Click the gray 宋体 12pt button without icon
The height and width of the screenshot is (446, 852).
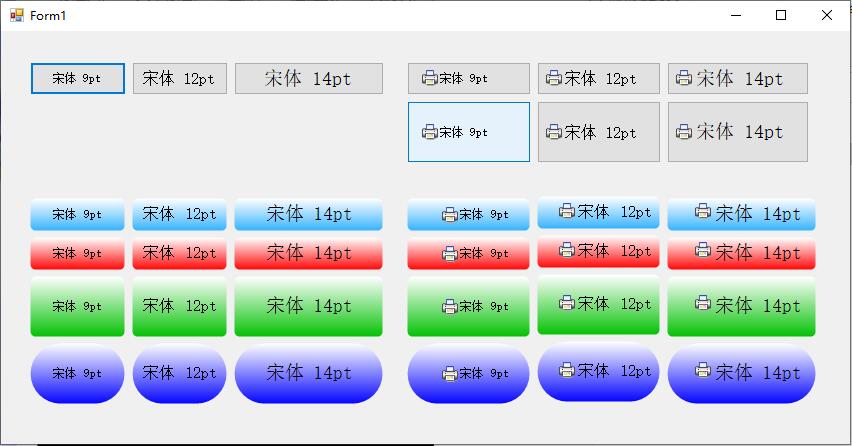tap(179, 79)
